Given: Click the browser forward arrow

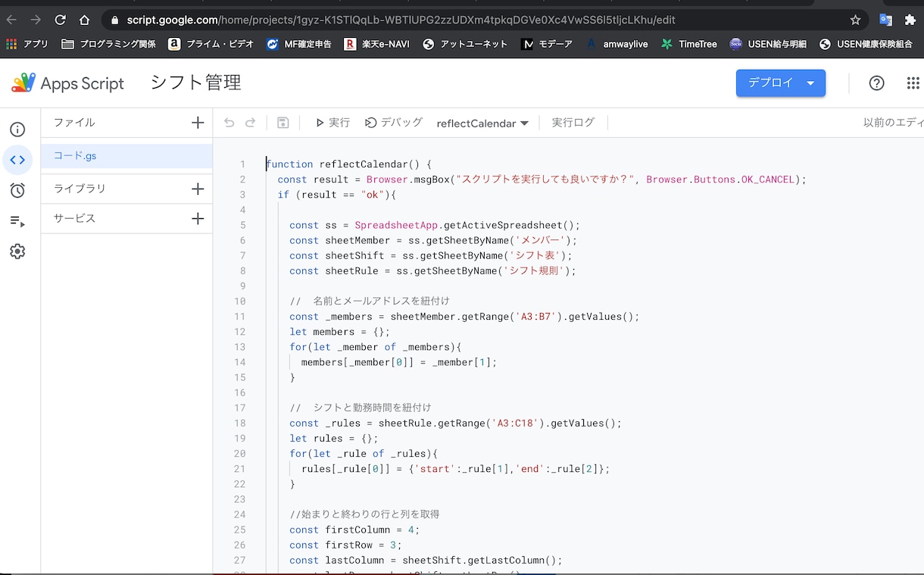Looking at the screenshot, I should pos(36,20).
